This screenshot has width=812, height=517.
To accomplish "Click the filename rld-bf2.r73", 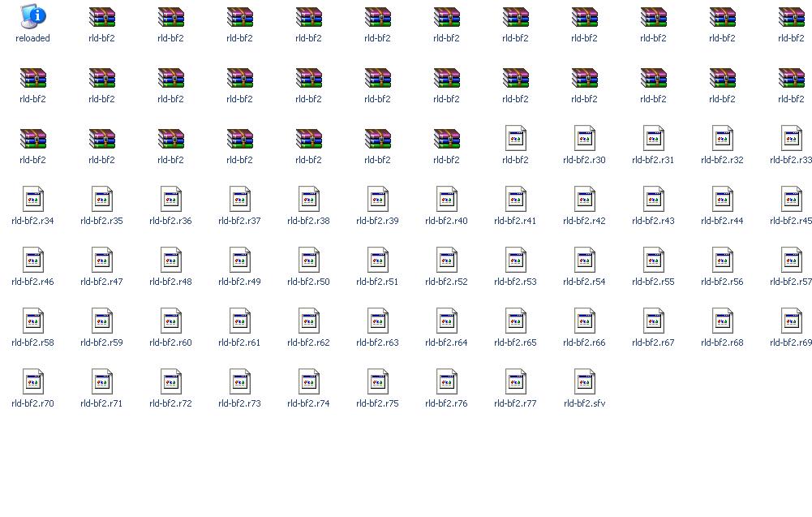I will (x=239, y=403).
